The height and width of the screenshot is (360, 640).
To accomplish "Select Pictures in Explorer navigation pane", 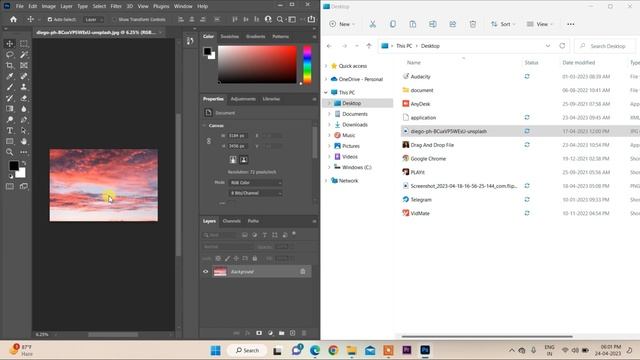I will (x=351, y=146).
